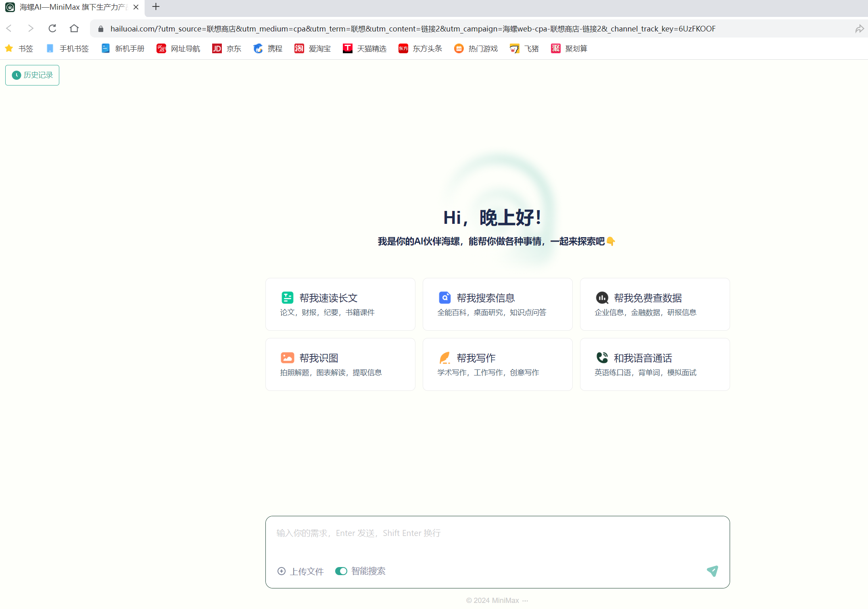
Task: Click the browser forward arrow
Action: (31, 28)
